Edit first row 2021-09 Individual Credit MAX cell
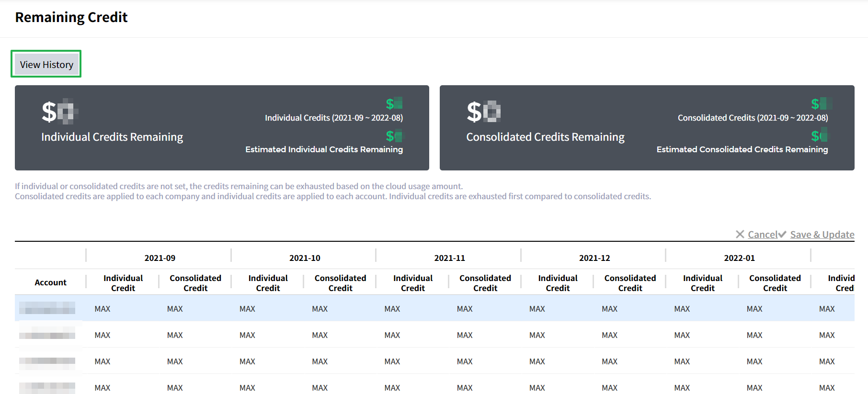 [x=103, y=309]
